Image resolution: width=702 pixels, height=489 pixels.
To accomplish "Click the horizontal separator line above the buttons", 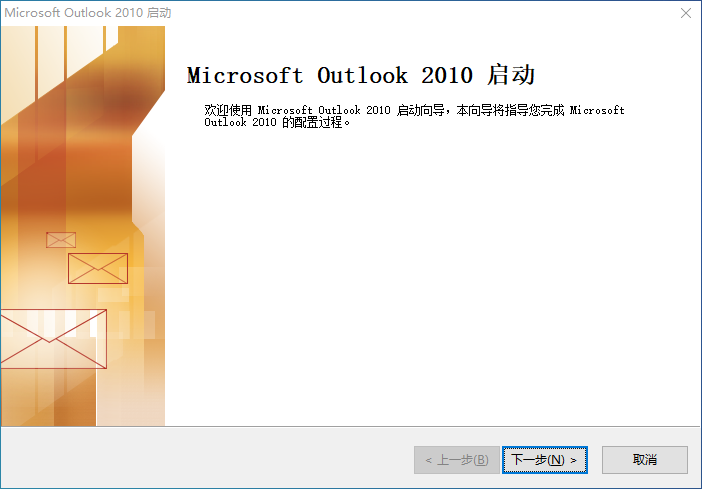I will [x=351, y=426].
